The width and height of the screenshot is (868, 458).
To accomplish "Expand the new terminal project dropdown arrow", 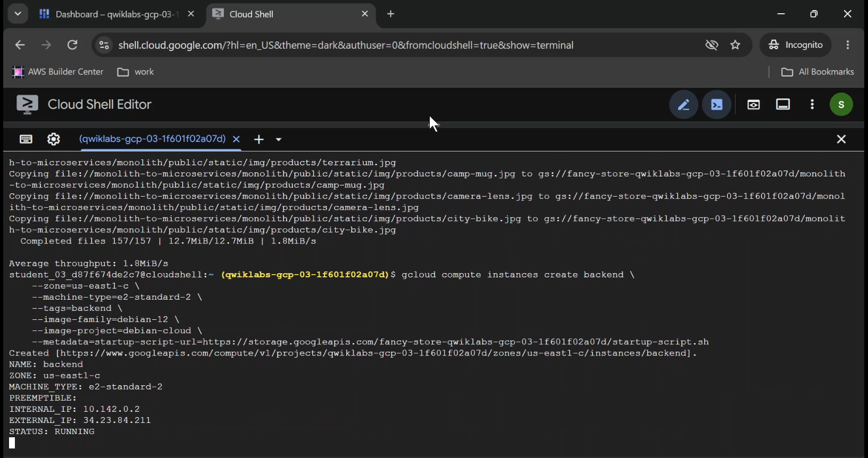I will [x=279, y=140].
